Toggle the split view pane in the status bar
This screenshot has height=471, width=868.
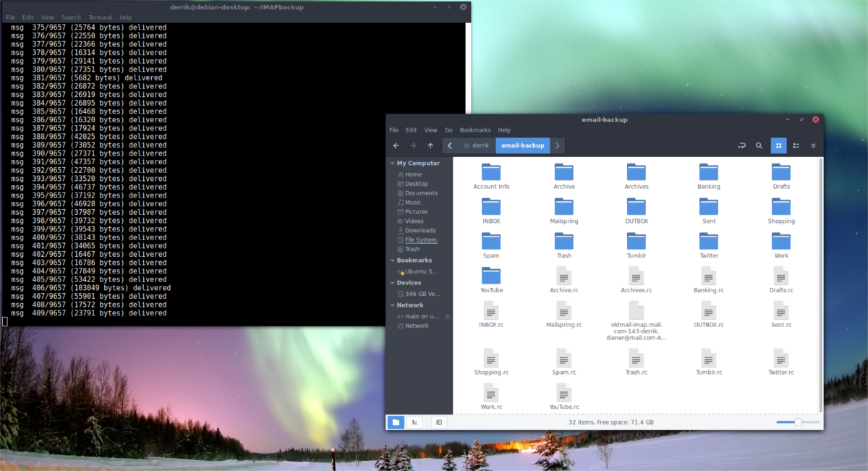click(x=438, y=422)
